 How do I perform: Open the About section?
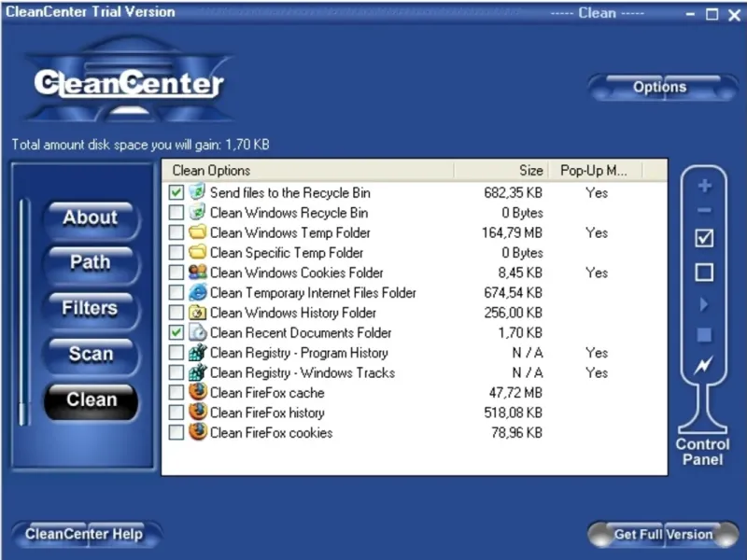(x=91, y=218)
